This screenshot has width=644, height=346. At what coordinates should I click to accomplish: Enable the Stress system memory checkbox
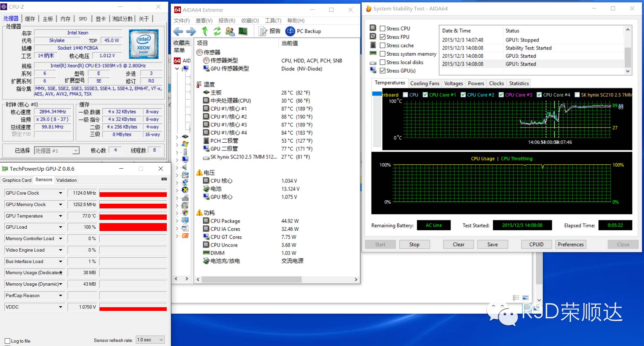pos(383,54)
